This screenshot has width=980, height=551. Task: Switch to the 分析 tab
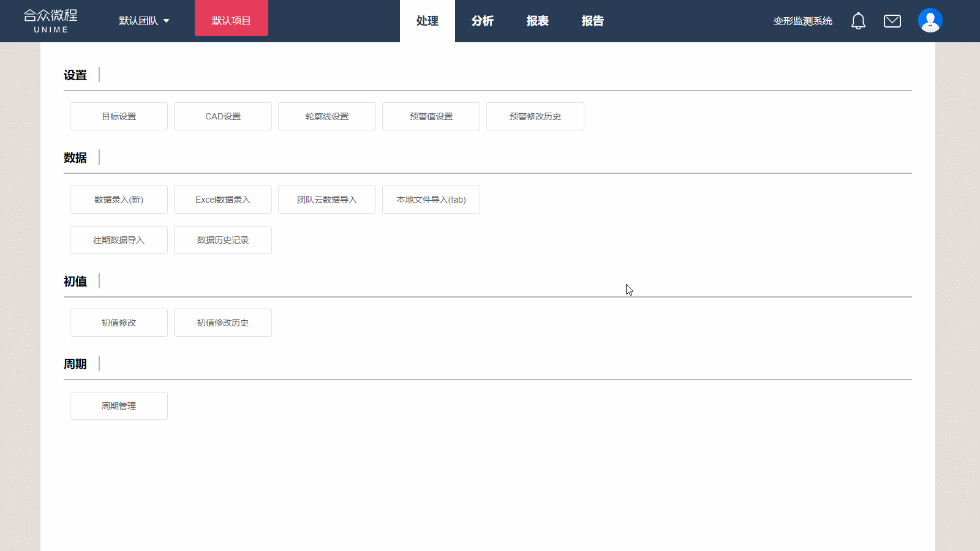click(x=483, y=21)
